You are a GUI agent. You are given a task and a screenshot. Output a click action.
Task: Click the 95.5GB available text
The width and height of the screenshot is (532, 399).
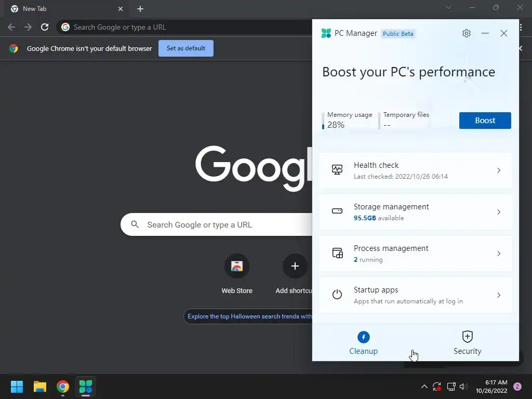(x=379, y=218)
